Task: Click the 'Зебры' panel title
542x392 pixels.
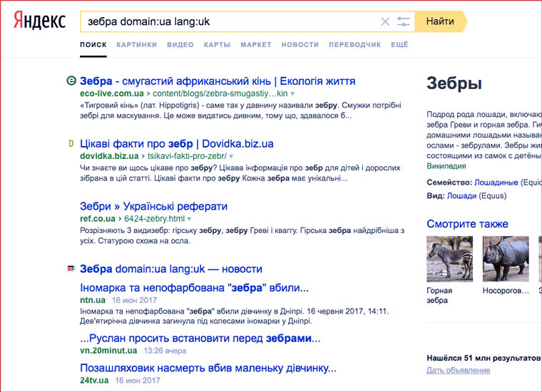Action: click(x=454, y=83)
